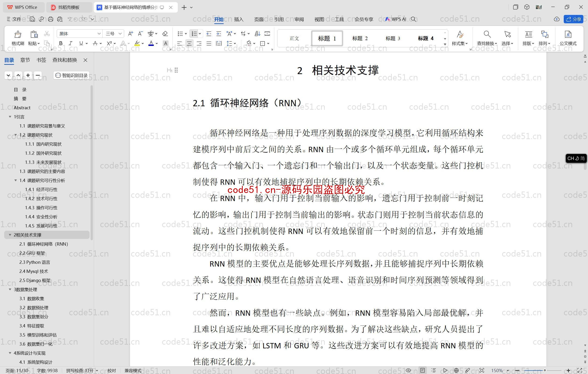Click the Sort icon in the ribbon

point(257,34)
